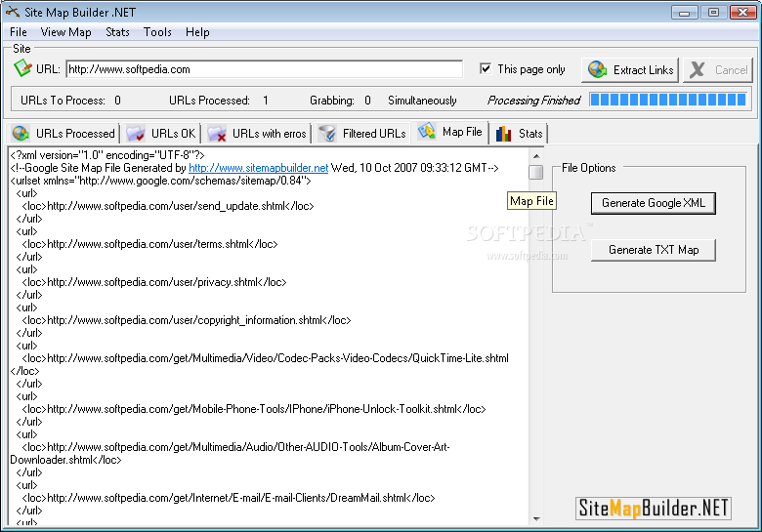This screenshot has width=762, height=532.
Task: Switch to the Stats tab
Action: [x=519, y=133]
